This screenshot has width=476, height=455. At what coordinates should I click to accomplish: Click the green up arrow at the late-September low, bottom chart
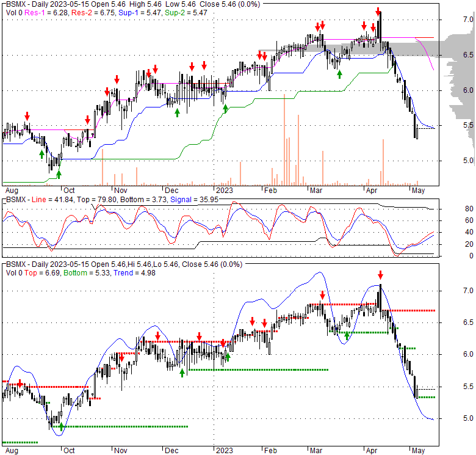[61, 426]
